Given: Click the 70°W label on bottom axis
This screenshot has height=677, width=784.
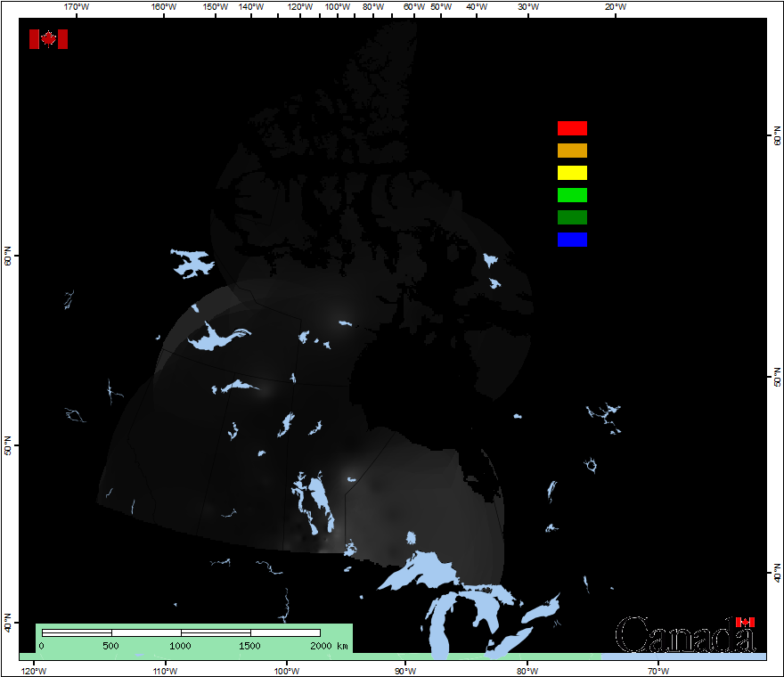Looking at the screenshot, I should click(657, 670).
